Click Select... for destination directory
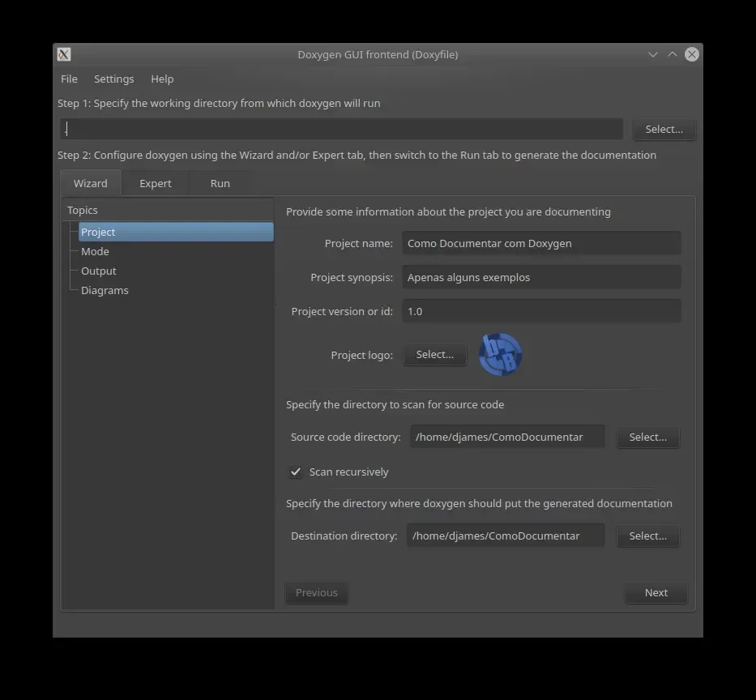This screenshot has height=700, width=756. [648, 536]
